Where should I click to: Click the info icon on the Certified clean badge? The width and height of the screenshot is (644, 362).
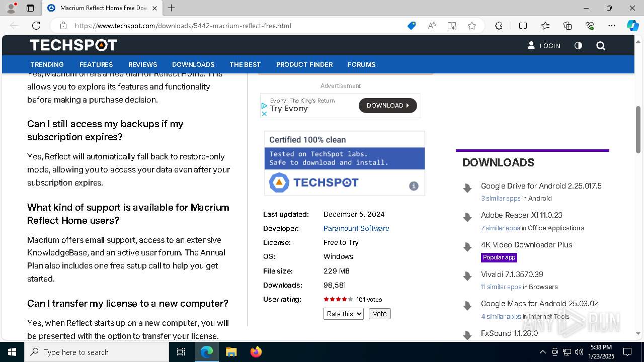[x=414, y=186]
